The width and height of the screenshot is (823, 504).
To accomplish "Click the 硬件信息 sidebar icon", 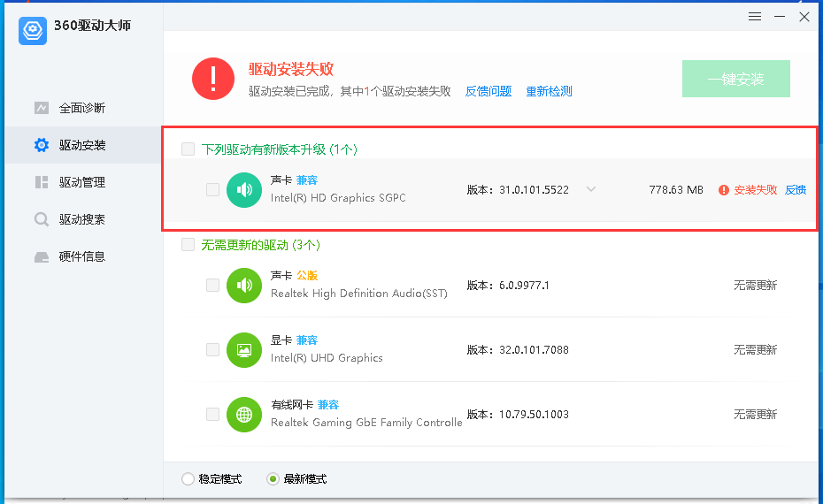I will point(42,256).
